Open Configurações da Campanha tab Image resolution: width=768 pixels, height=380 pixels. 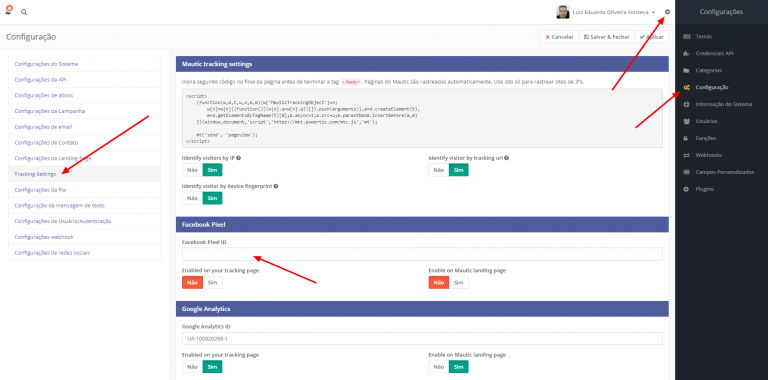coord(84,111)
